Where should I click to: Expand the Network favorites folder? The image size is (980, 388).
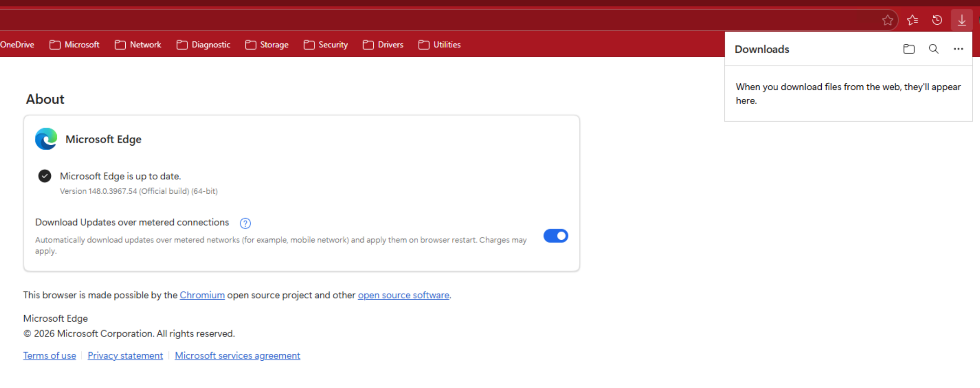[x=138, y=45]
